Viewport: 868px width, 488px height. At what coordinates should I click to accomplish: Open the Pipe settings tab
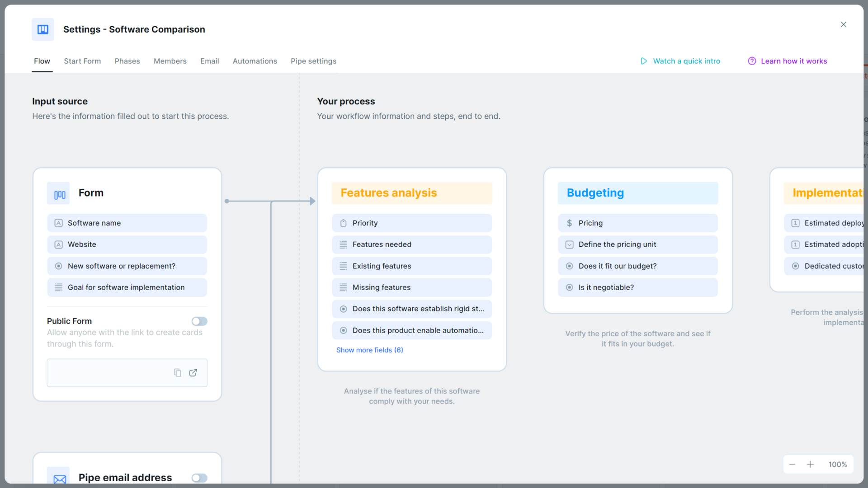pos(313,61)
